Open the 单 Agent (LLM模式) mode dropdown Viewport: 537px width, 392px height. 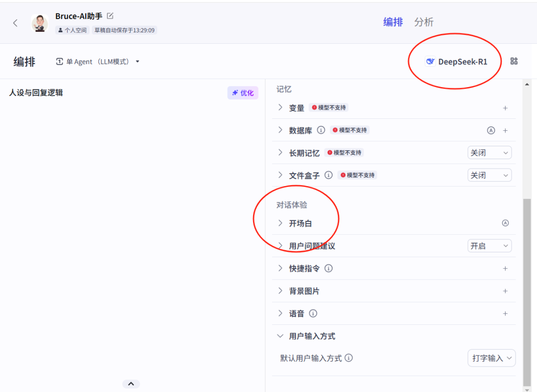97,62
